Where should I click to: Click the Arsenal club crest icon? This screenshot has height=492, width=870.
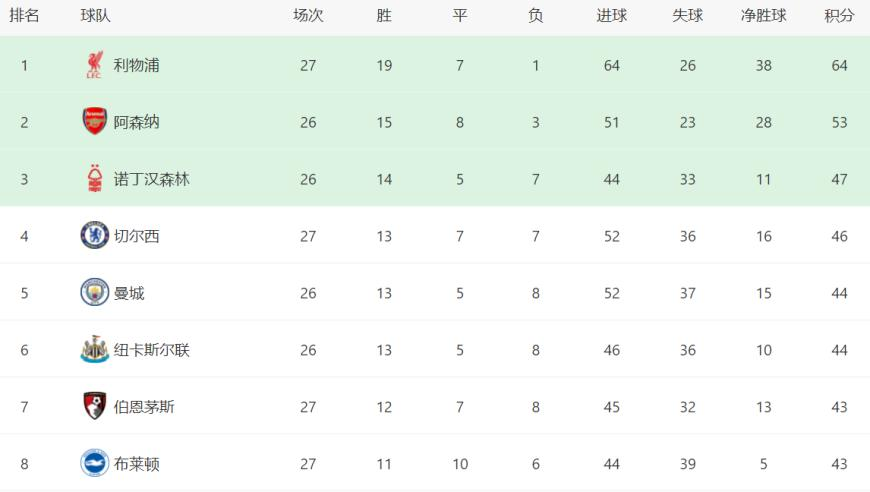pos(94,121)
